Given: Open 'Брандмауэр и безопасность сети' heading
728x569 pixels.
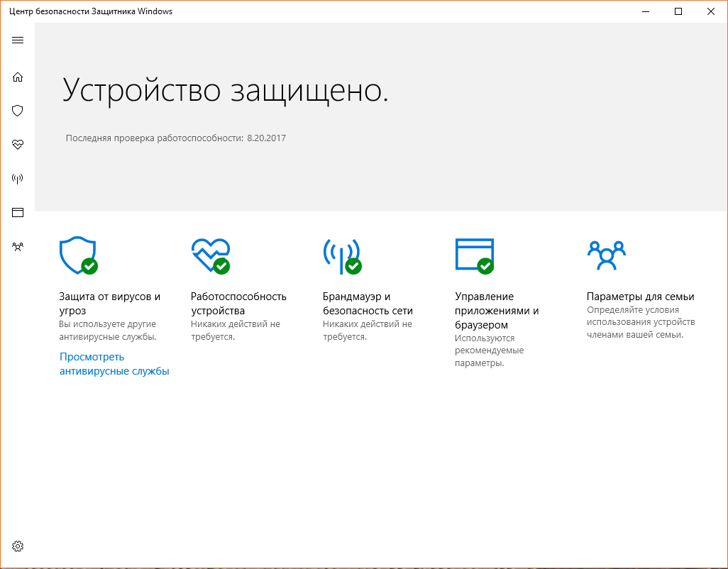Looking at the screenshot, I should 368,304.
